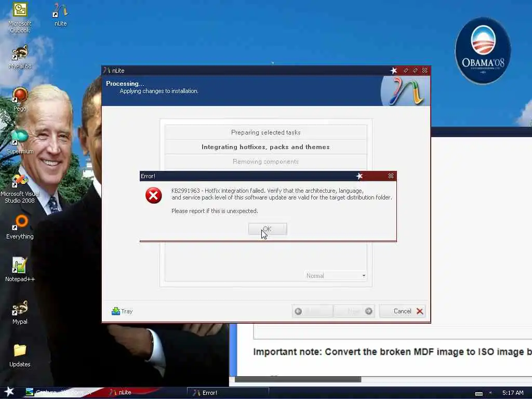Image resolution: width=532 pixels, height=399 pixels.
Task: Click 'Removing components' step
Action: 265,162
